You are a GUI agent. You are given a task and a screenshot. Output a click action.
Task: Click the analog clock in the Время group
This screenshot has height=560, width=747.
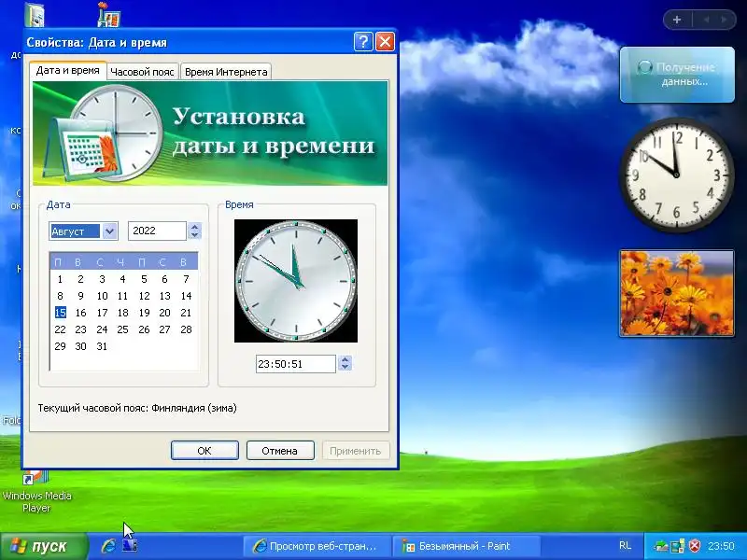point(296,281)
